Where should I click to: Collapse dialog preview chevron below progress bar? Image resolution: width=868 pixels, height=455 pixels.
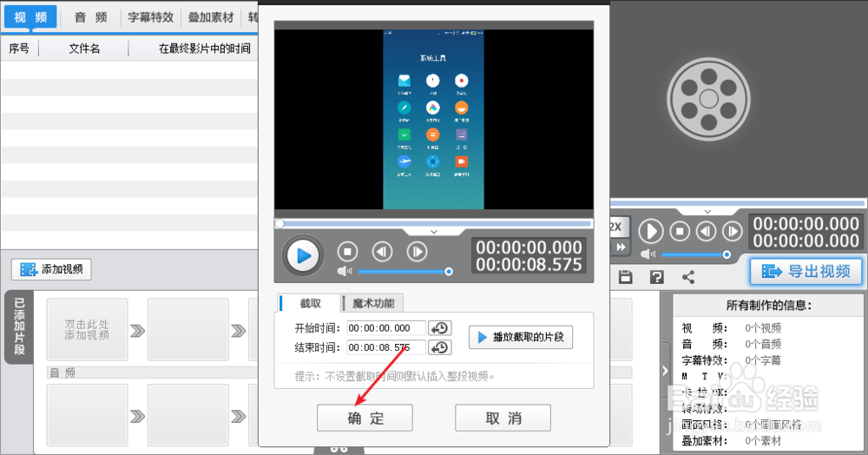pyautogui.click(x=433, y=232)
